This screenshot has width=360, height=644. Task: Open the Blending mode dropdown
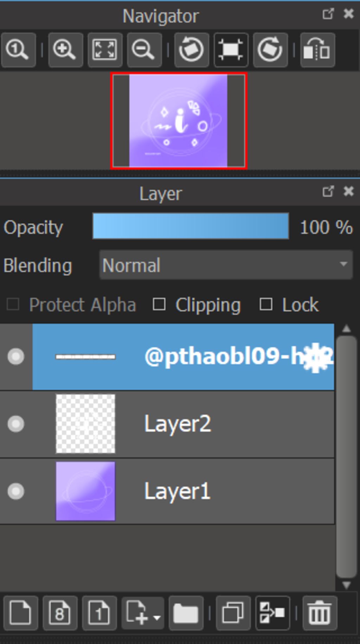(x=226, y=265)
